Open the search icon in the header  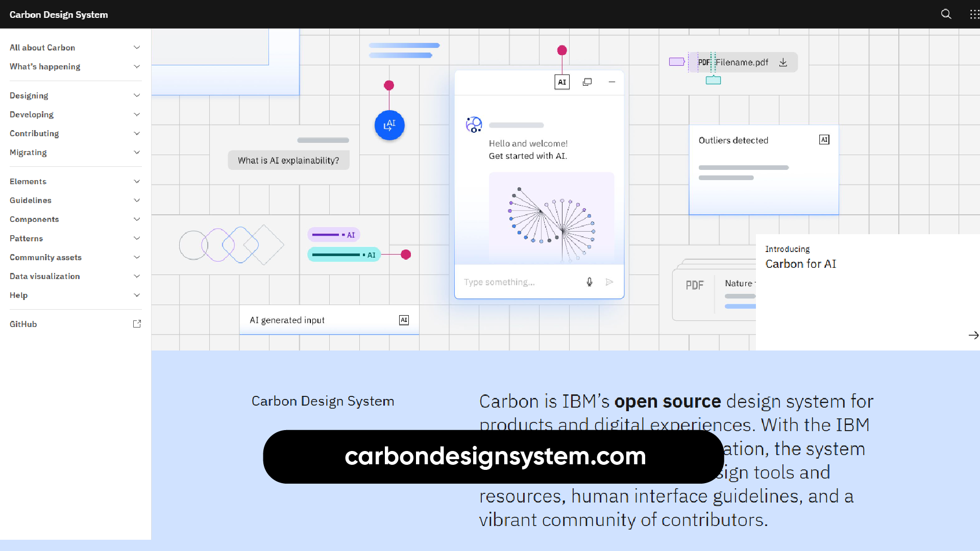(x=946, y=14)
